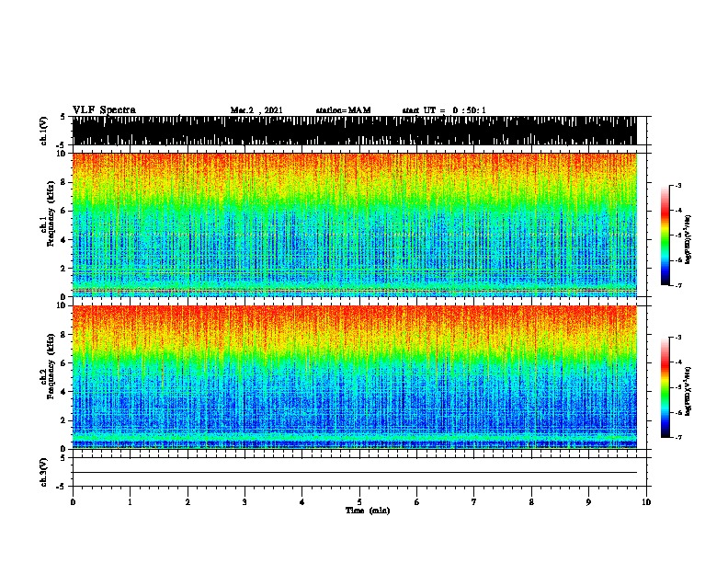Click inside the ch.2 spectrogram plot
728x563 pixels.
[354, 377]
